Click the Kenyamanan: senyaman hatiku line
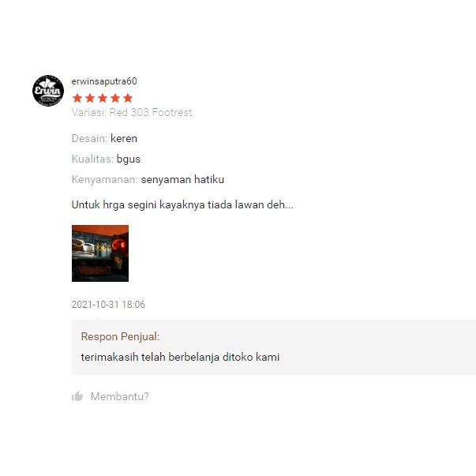 click(148, 179)
